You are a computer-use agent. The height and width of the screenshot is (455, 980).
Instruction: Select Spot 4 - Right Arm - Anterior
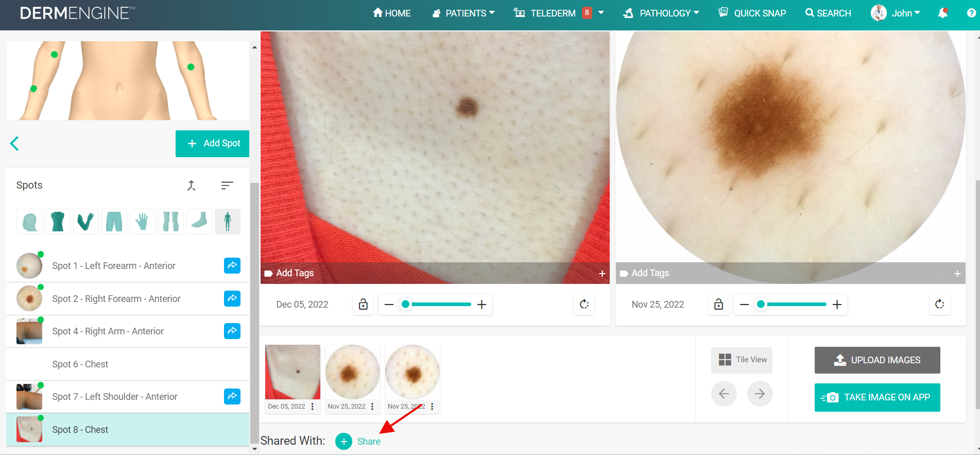coord(128,331)
